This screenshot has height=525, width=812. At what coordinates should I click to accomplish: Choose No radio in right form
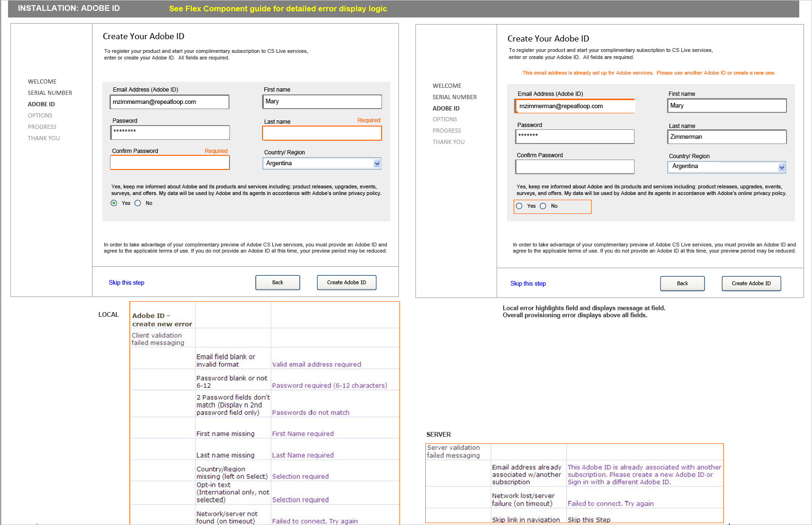[543, 206]
